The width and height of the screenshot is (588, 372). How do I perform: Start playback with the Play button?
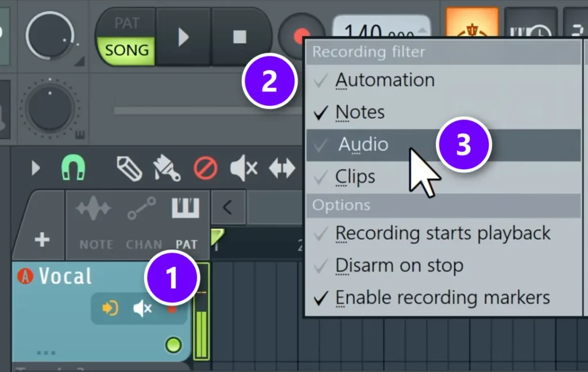(x=183, y=37)
